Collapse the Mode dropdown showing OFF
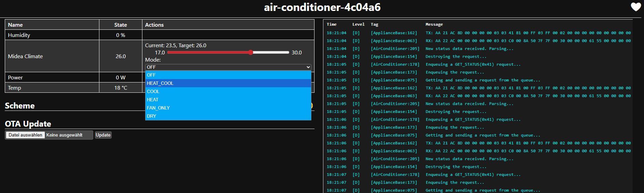The width and height of the screenshot is (644, 193). point(228,67)
